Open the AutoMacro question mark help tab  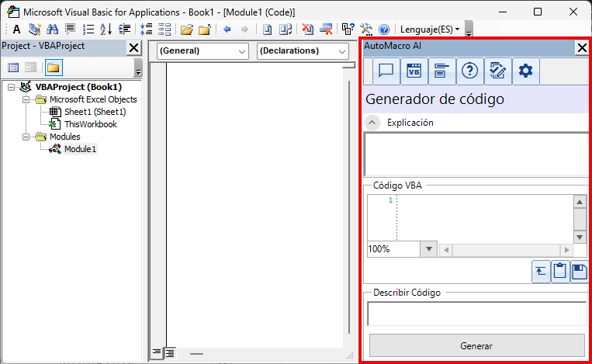(469, 71)
